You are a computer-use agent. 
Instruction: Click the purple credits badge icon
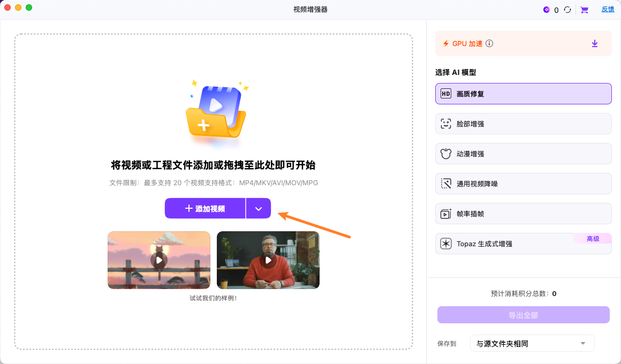tap(546, 9)
